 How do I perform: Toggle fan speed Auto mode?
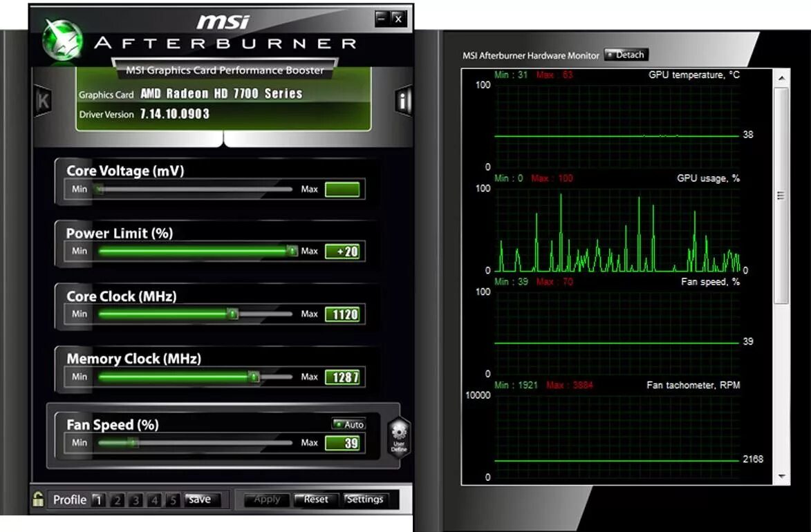coord(348,424)
